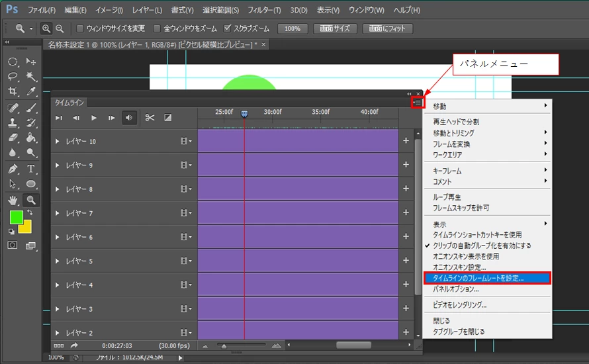Open the フィルター menu

point(264,10)
